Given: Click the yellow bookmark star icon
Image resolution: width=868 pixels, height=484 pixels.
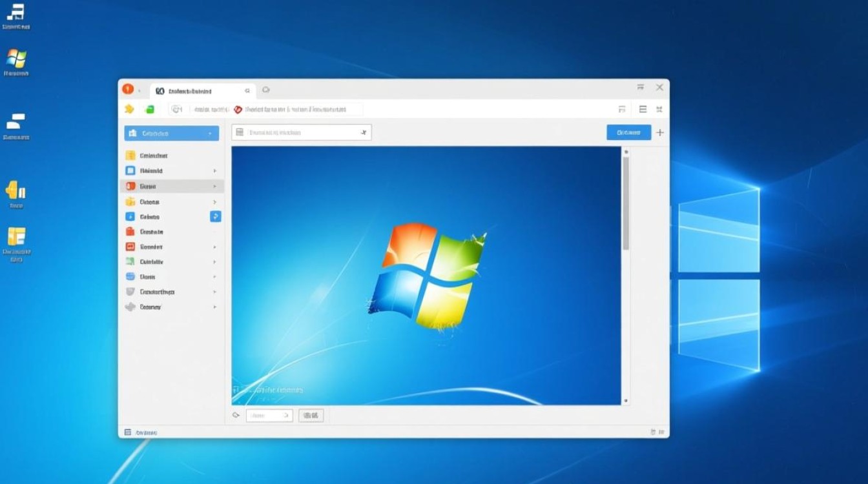Looking at the screenshot, I should [x=129, y=109].
